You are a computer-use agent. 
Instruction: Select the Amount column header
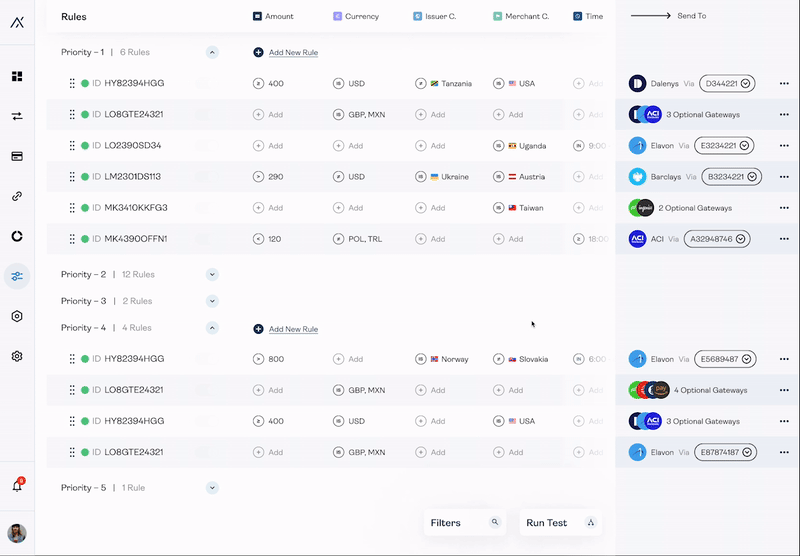point(273,16)
